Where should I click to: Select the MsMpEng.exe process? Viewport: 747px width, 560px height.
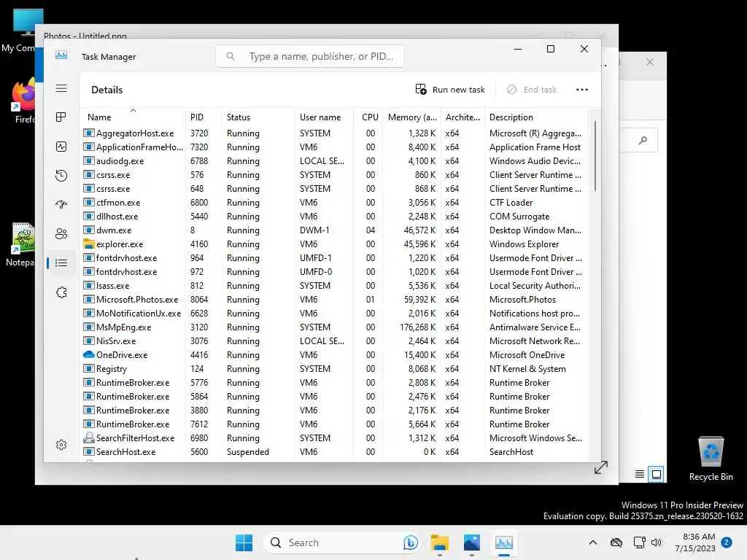(x=333, y=327)
